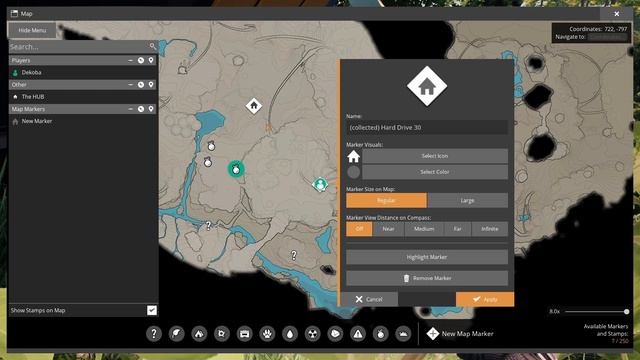This screenshot has width=640, height=360.
Task: Set compass view distance to Far
Action: (458, 229)
